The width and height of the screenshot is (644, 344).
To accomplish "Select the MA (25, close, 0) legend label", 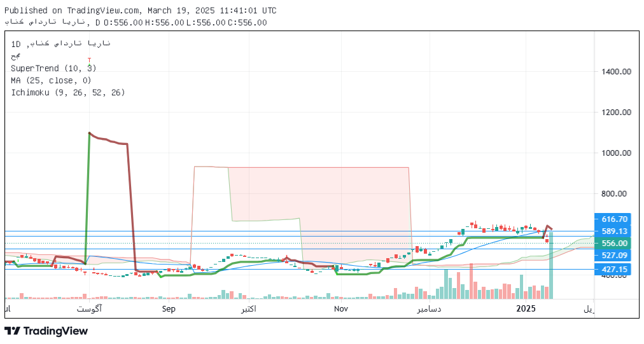I will [x=51, y=81].
